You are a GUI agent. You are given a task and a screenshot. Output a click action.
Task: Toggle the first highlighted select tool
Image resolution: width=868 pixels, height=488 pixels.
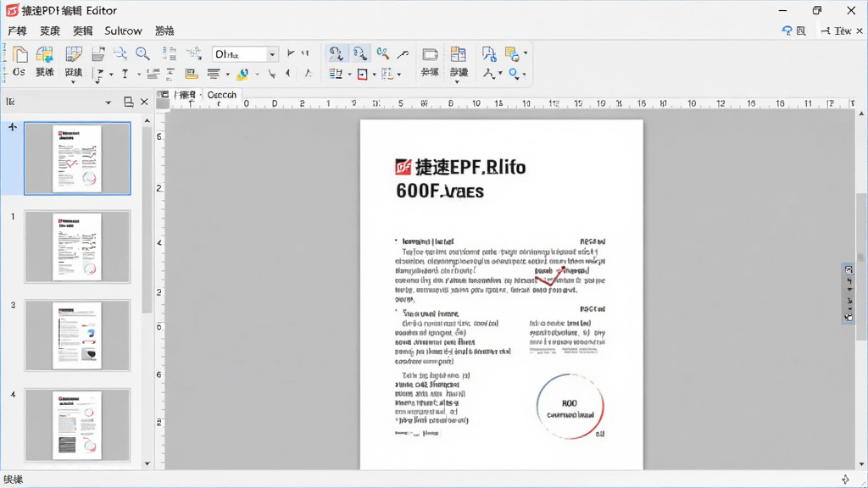coord(336,53)
